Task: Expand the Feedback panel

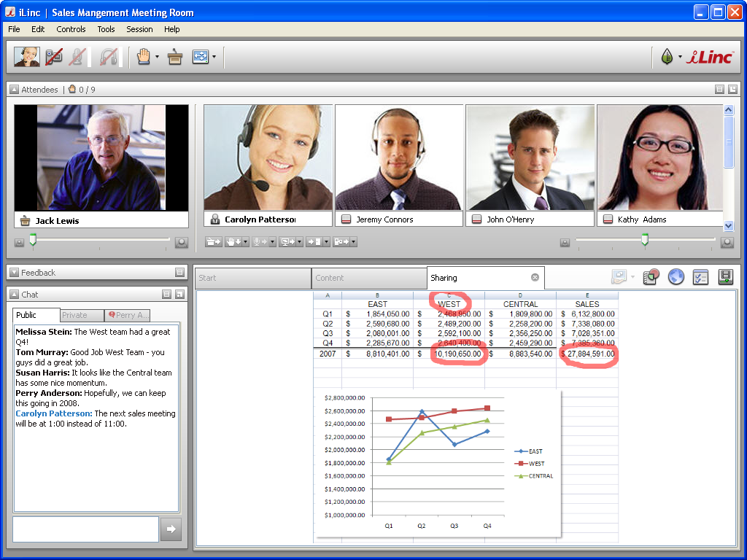Action: (14, 273)
